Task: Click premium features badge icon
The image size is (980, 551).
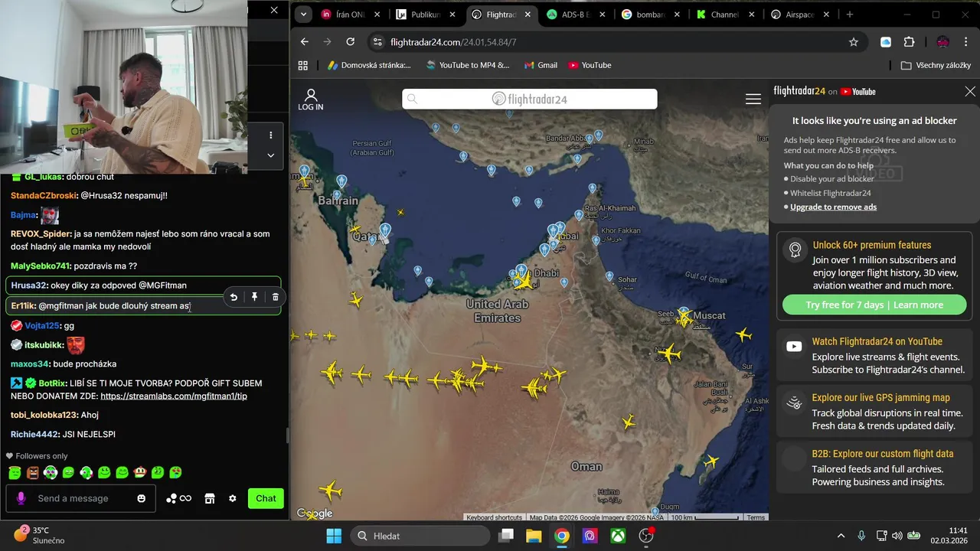Action: tap(795, 249)
